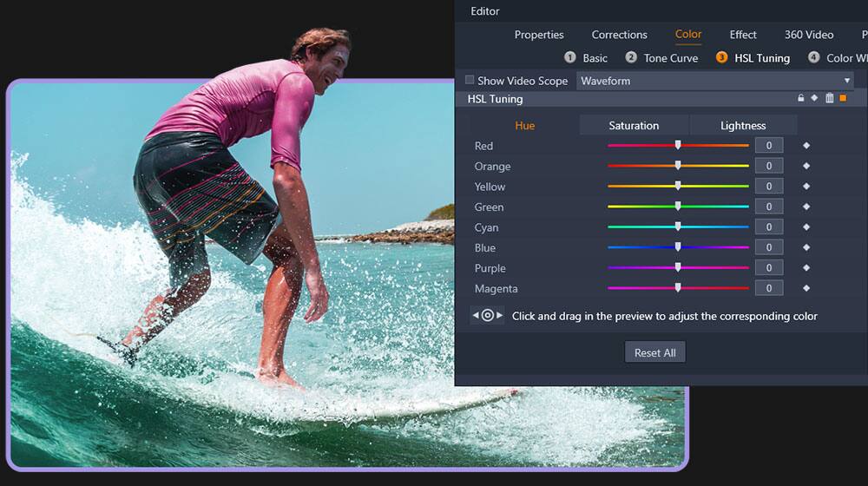The width and height of the screenshot is (868, 486).
Task: Click the Blue hue value field
Action: 768,247
